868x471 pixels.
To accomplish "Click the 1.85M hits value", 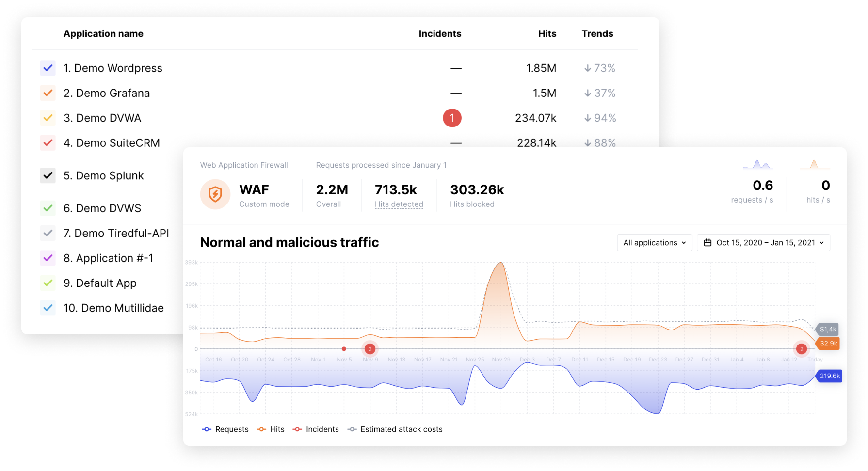I will tap(541, 68).
